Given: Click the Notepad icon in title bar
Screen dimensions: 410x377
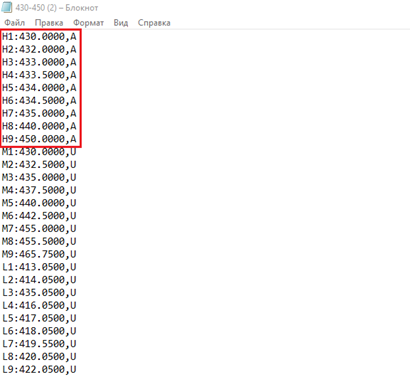Looking at the screenshot, I should point(7,7).
